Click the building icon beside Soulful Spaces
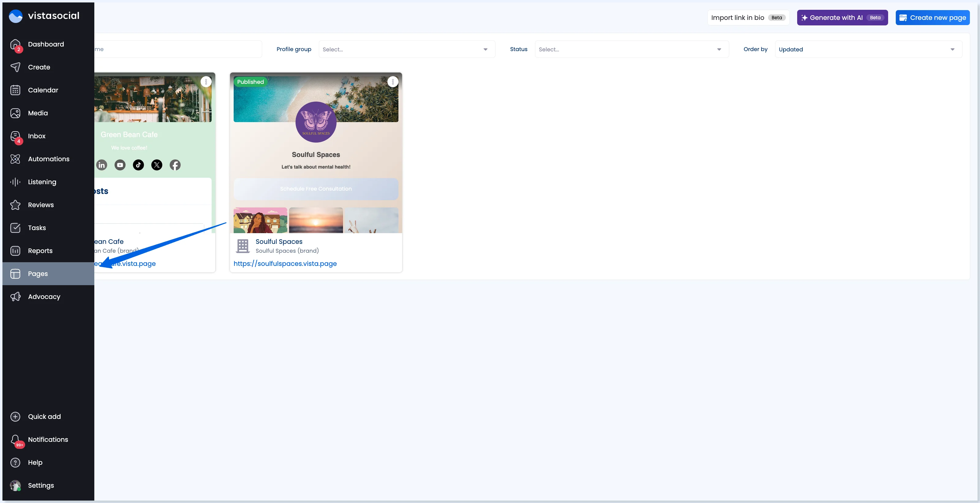980x503 pixels. tap(243, 246)
